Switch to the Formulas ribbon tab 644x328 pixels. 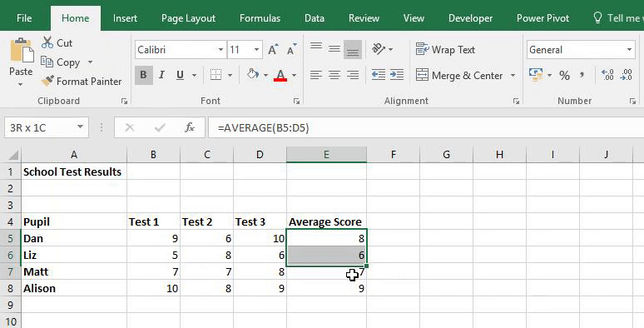pyautogui.click(x=260, y=18)
